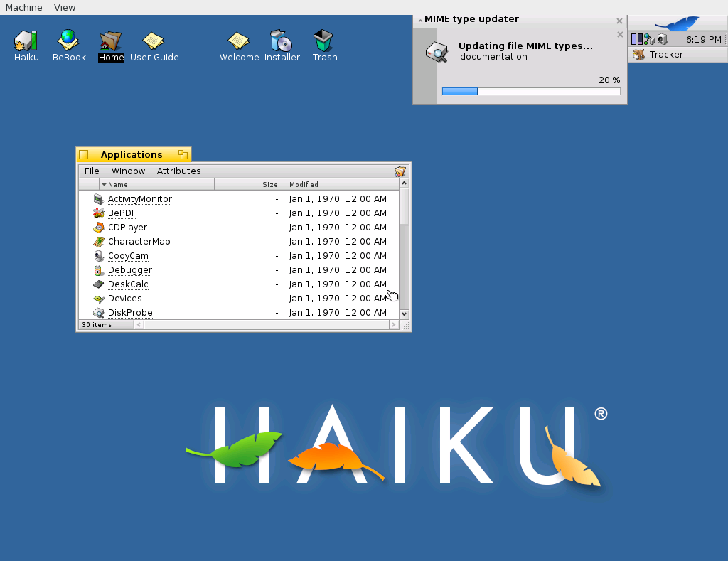Open the Welcome desktop icon
The height and width of the screenshot is (561, 728).
click(239, 41)
